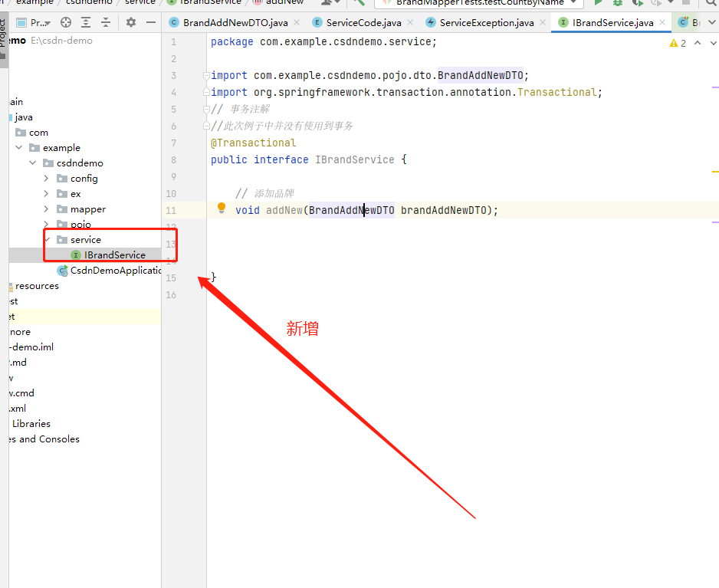Screen dimensions: 719x588
Task: Click the package declaration line
Action: pos(323,41)
